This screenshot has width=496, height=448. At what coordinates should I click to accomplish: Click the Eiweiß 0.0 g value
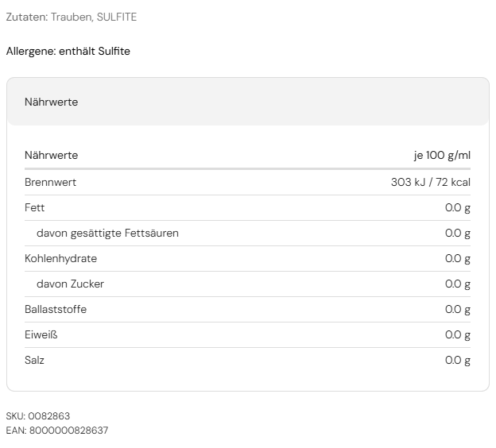(458, 334)
